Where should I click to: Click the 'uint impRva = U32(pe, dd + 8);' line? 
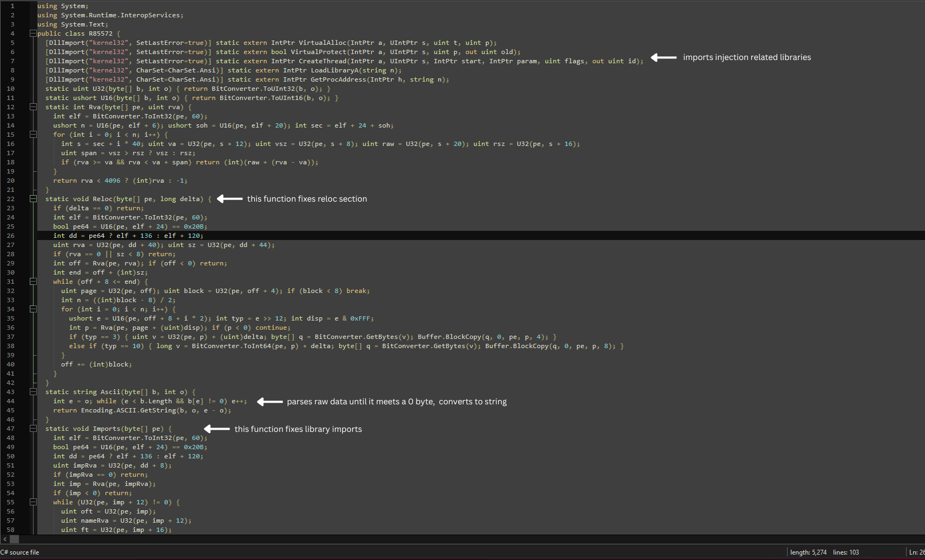point(113,465)
